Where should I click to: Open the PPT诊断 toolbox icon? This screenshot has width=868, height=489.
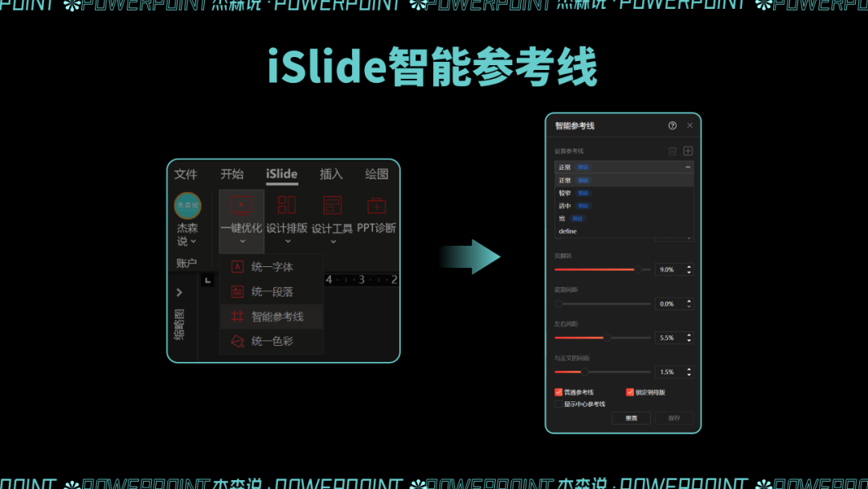click(376, 205)
